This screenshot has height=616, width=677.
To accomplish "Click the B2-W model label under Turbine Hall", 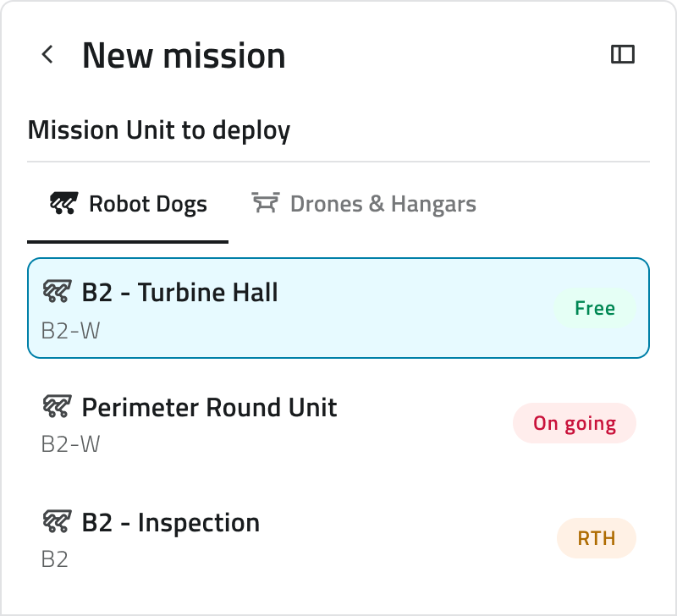I will (x=70, y=331).
